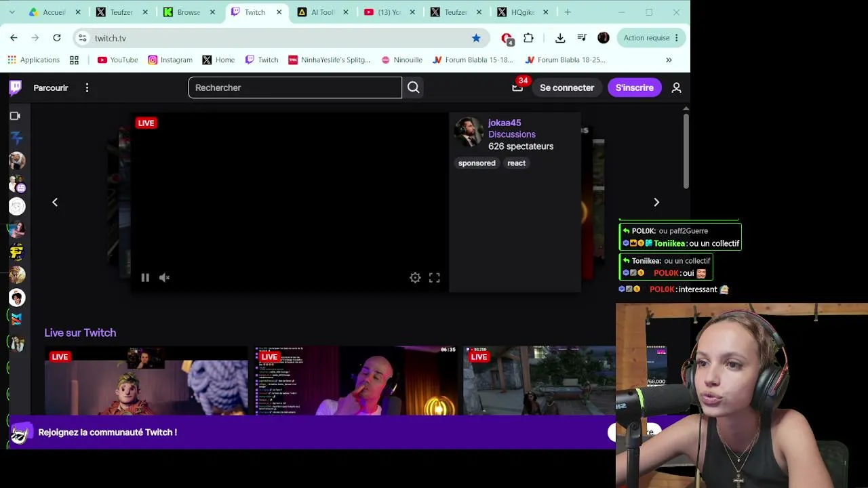Open the Discussions category link
The image size is (868, 488).
pyautogui.click(x=512, y=134)
